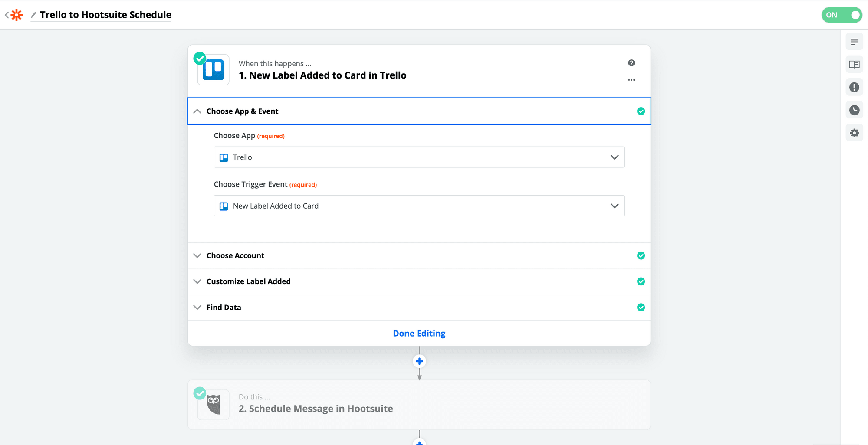Viewport: 868px width, 445px height.
Task: Click step title New Label Added to Card in Trello
Action: (322, 75)
